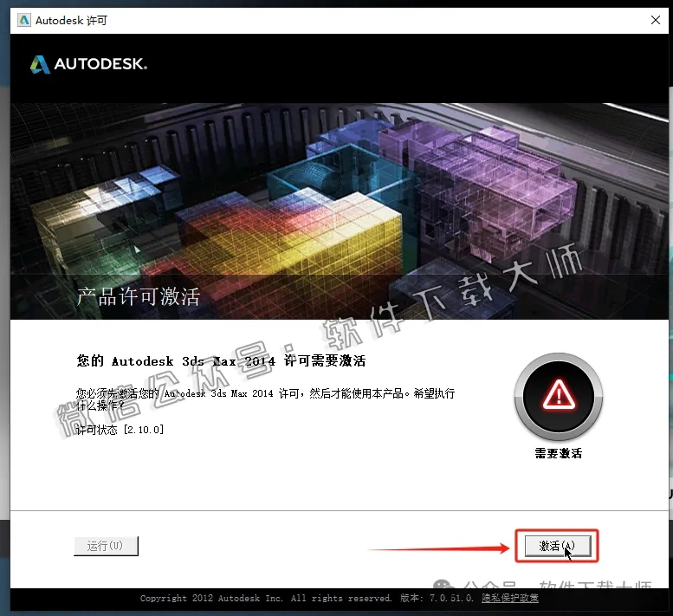Image resolution: width=673 pixels, height=616 pixels.
Task: Click the 激活(A) activate button
Action: (558, 546)
